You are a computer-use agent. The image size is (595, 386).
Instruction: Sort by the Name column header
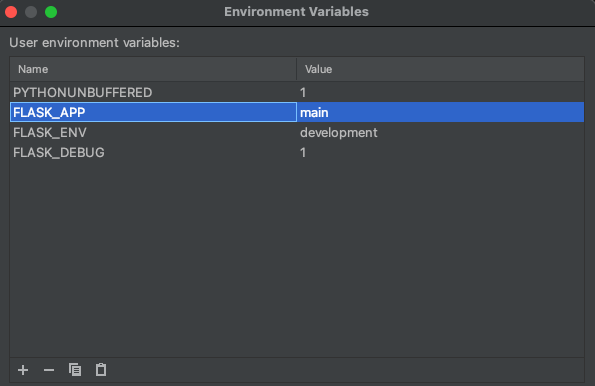[x=153, y=69]
